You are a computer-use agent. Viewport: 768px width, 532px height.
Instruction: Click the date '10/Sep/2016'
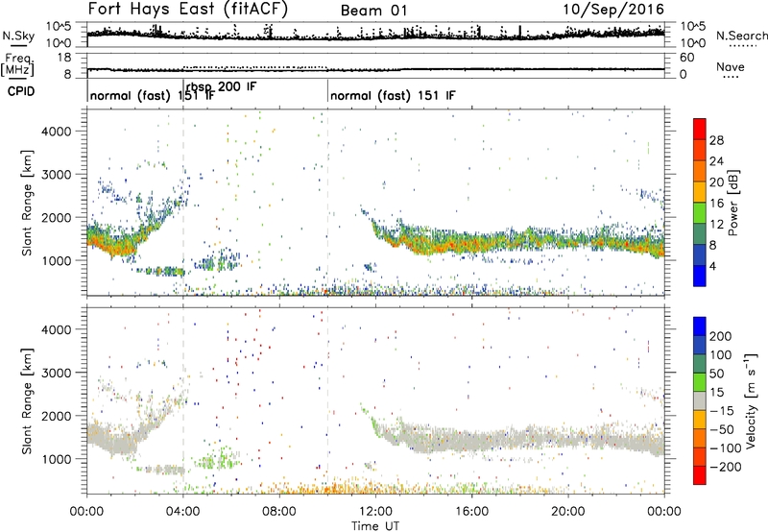[613, 10]
